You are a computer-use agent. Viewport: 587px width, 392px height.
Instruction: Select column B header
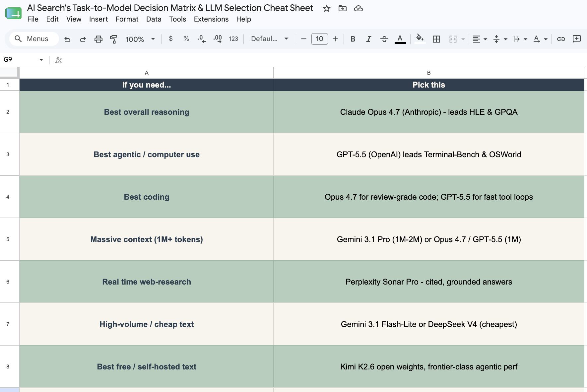pos(429,73)
